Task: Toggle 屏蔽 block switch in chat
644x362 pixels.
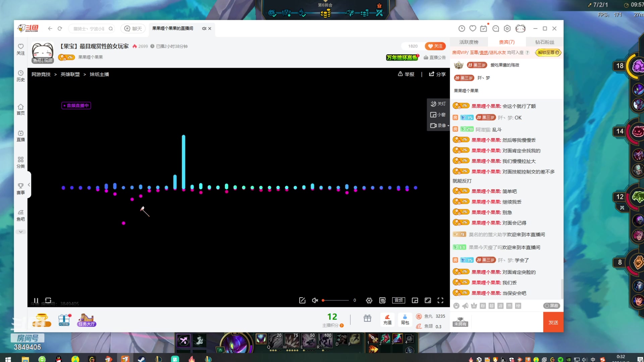Action: (551, 306)
